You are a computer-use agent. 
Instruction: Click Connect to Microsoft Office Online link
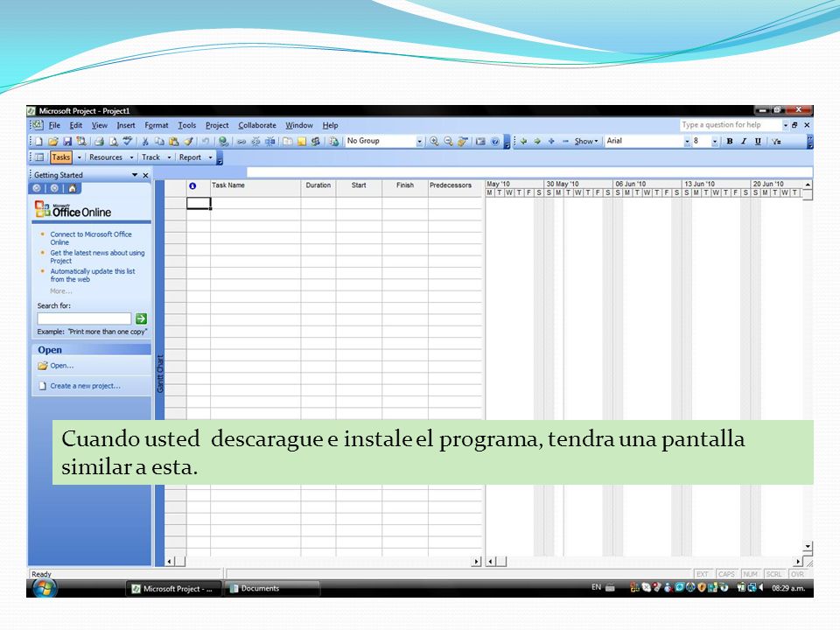pyautogui.click(x=90, y=238)
